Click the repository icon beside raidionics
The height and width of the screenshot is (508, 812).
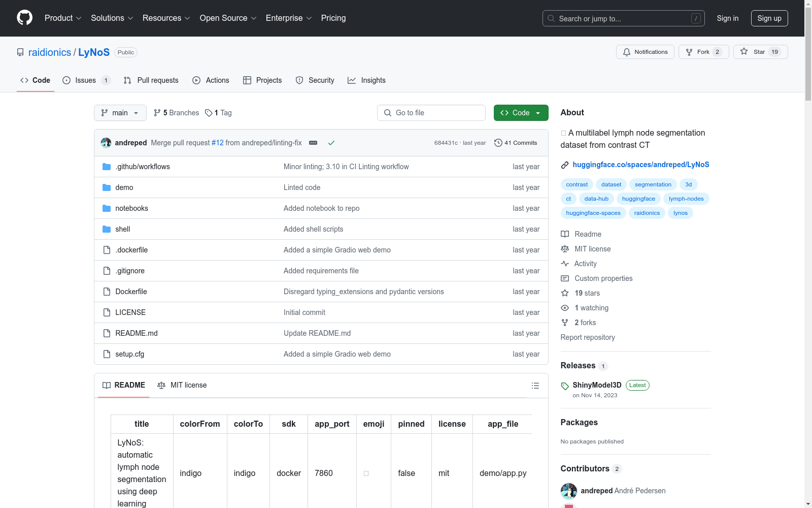click(20, 52)
